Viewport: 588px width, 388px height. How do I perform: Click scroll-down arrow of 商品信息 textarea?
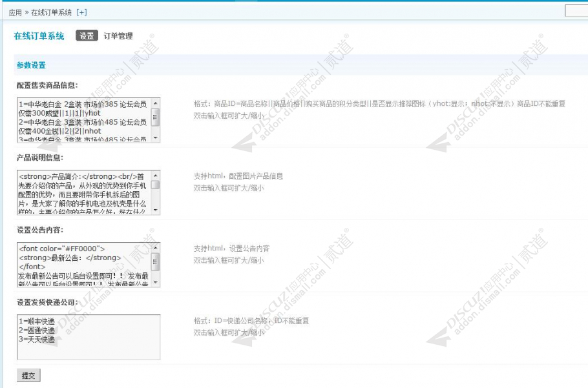coord(155,138)
